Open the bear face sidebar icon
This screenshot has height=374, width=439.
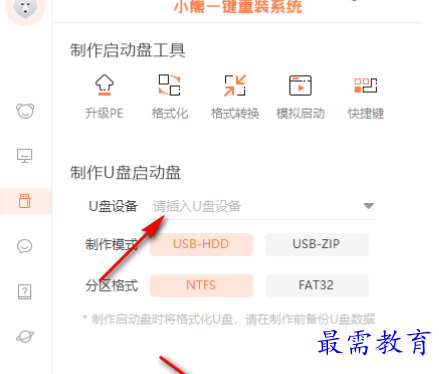pyautogui.click(x=25, y=111)
